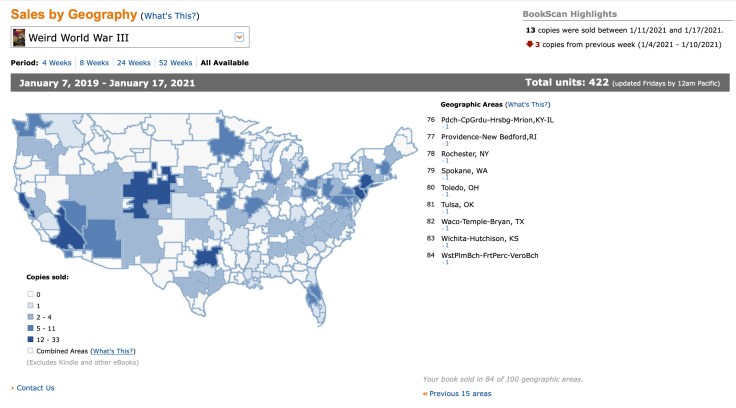Switch to the 8 Weeks period
Screen dimensions: 736x408
pos(95,63)
